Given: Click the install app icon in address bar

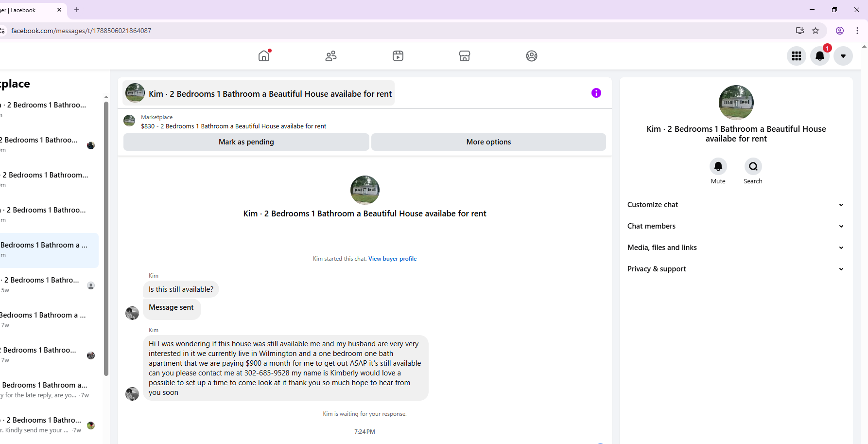Looking at the screenshot, I should (800, 31).
